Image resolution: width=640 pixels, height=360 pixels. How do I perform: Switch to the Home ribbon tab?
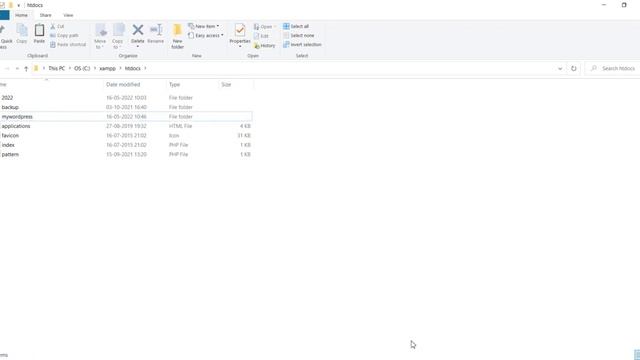(x=21, y=15)
